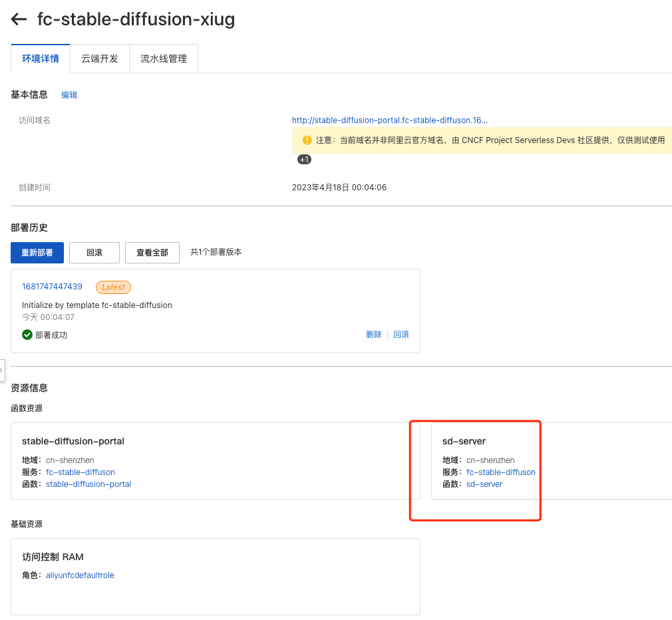672x620 pixels.
Task: Open the stable-diffusion-portal access domain URL
Action: 390,120
